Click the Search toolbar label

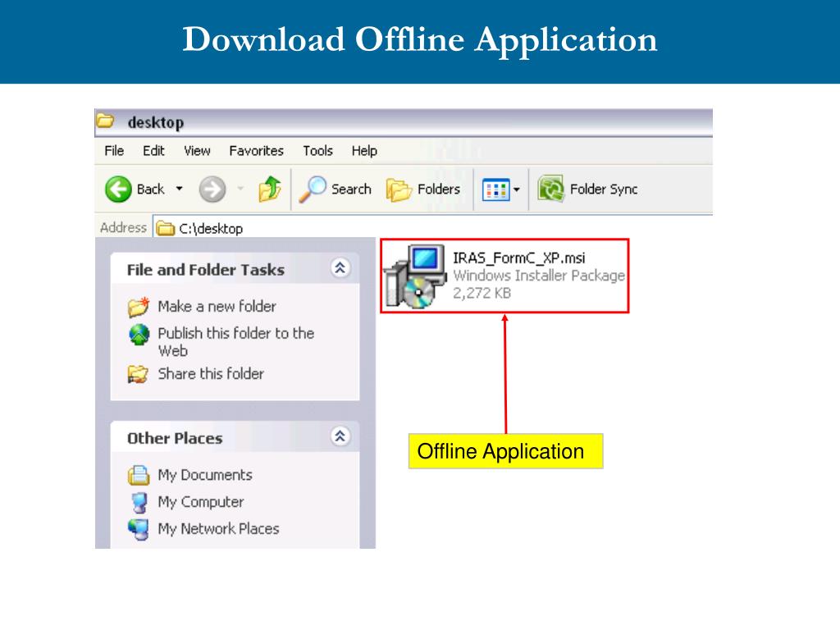351,189
